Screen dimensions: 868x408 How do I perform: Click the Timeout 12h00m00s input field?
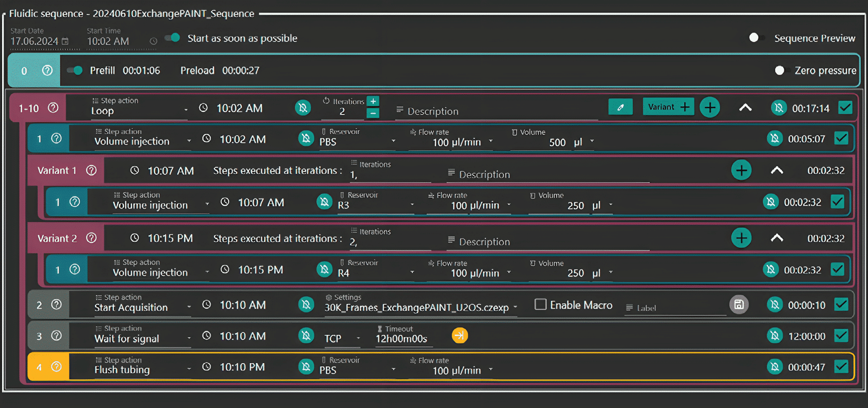tap(401, 339)
